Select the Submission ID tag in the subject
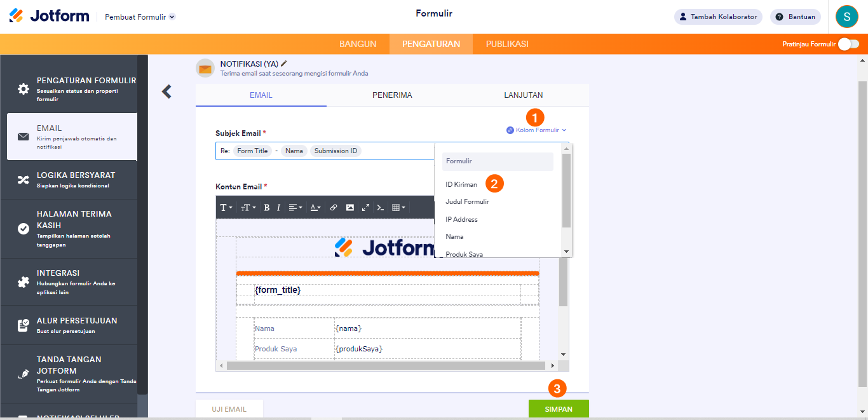 (x=336, y=151)
